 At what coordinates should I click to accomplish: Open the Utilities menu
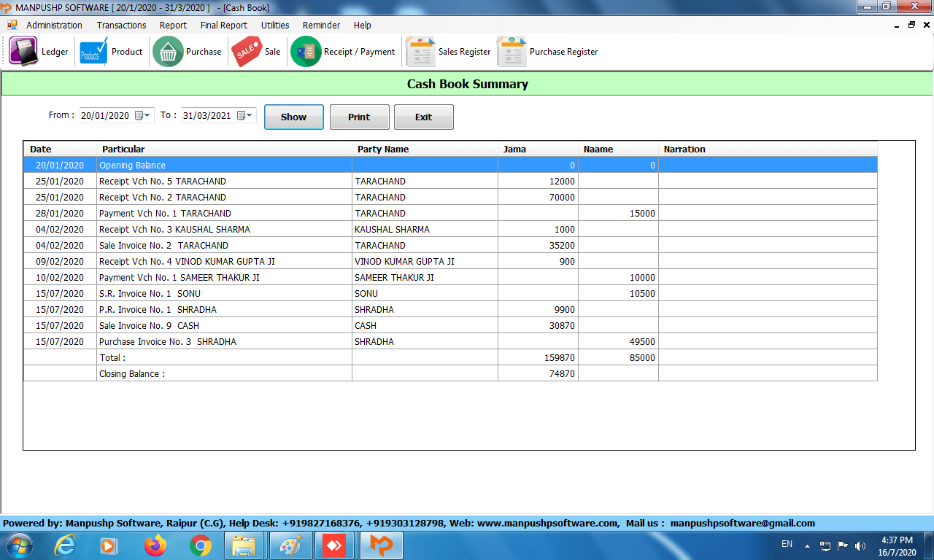coord(275,25)
